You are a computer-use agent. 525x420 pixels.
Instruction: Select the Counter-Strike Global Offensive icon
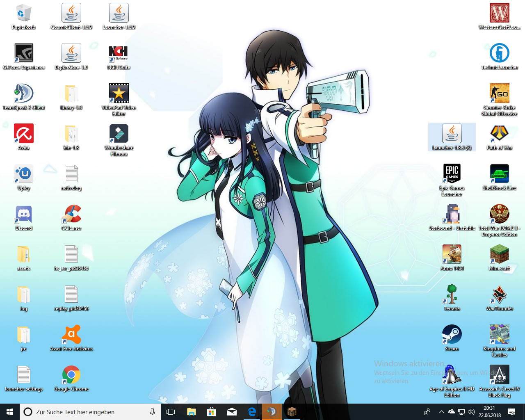coord(499,94)
